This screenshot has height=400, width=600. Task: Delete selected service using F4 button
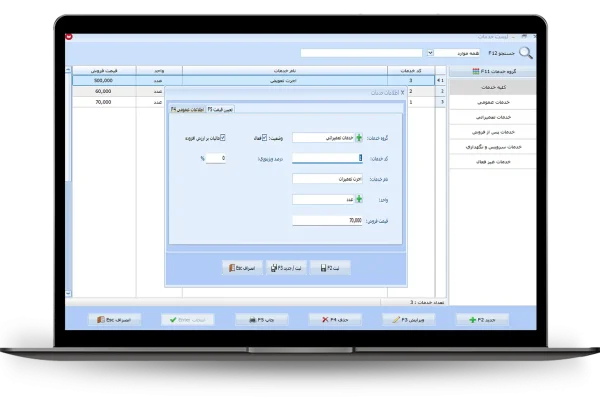[x=335, y=320]
